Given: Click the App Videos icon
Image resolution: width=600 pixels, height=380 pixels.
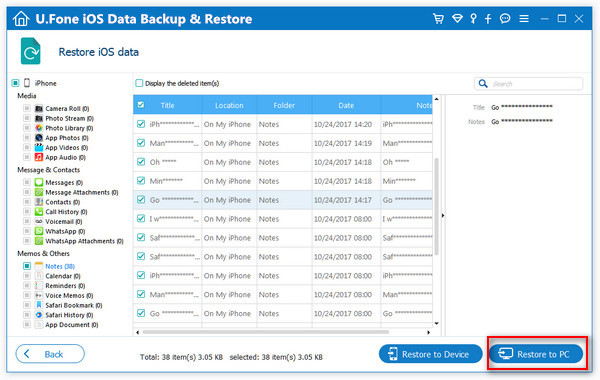Looking at the screenshot, I should click(39, 147).
